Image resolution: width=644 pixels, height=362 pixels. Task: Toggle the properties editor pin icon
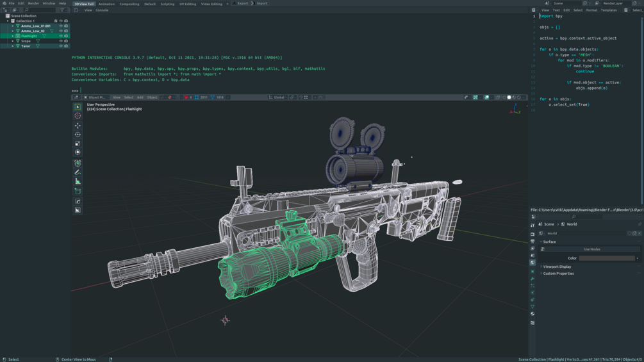coord(640,224)
